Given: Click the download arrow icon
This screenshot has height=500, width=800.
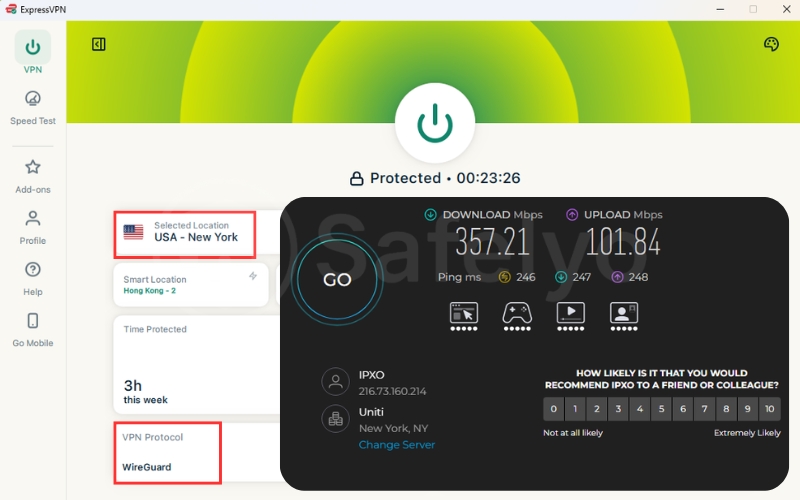Looking at the screenshot, I should coord(431,215).
